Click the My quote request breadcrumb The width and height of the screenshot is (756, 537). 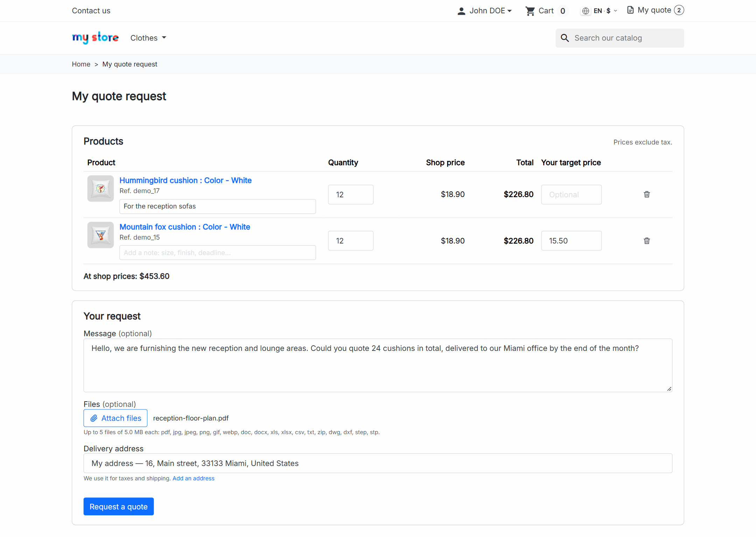click(129, 64)
